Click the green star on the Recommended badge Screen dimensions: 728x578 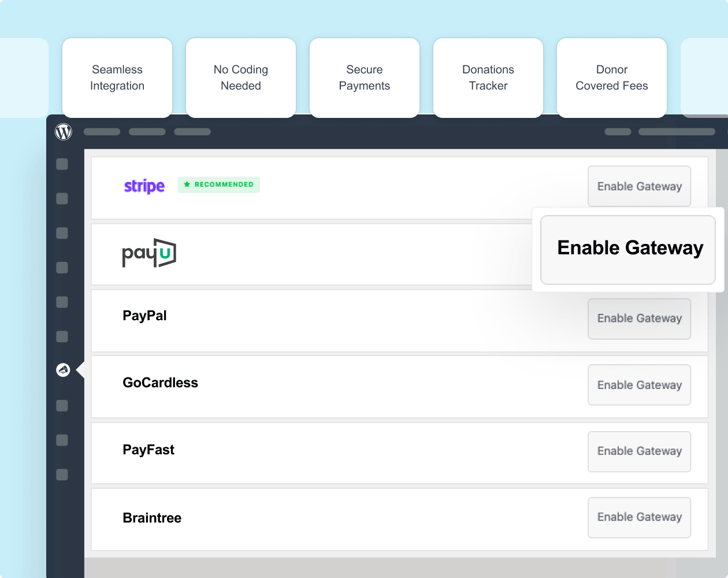tap(186, 184)
